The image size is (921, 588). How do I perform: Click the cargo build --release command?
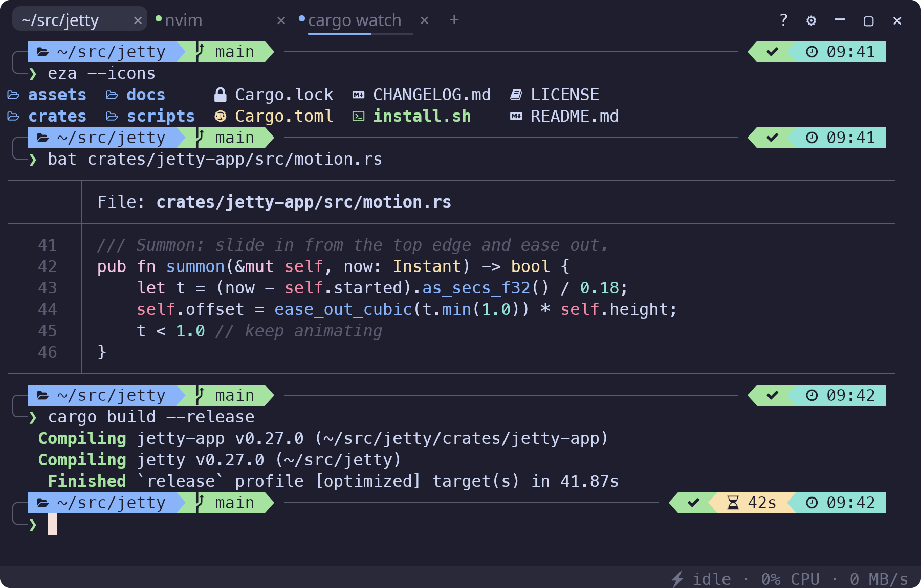151,417
